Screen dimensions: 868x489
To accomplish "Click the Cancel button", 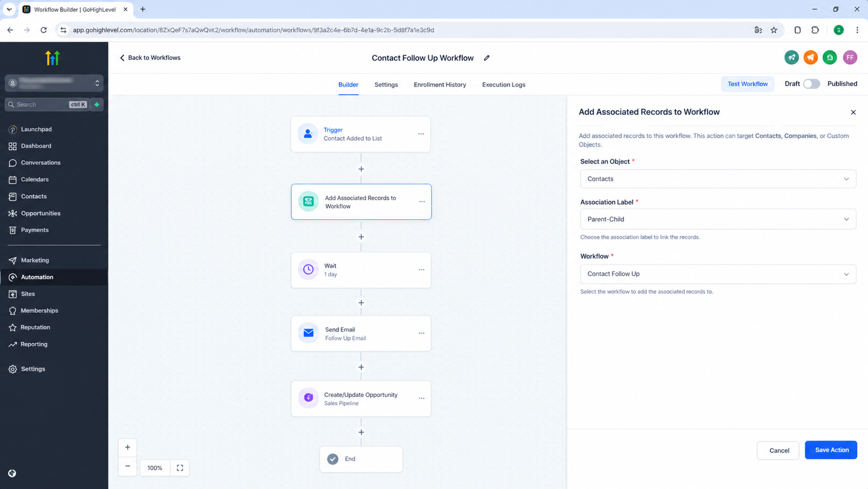I will (779, 451).
